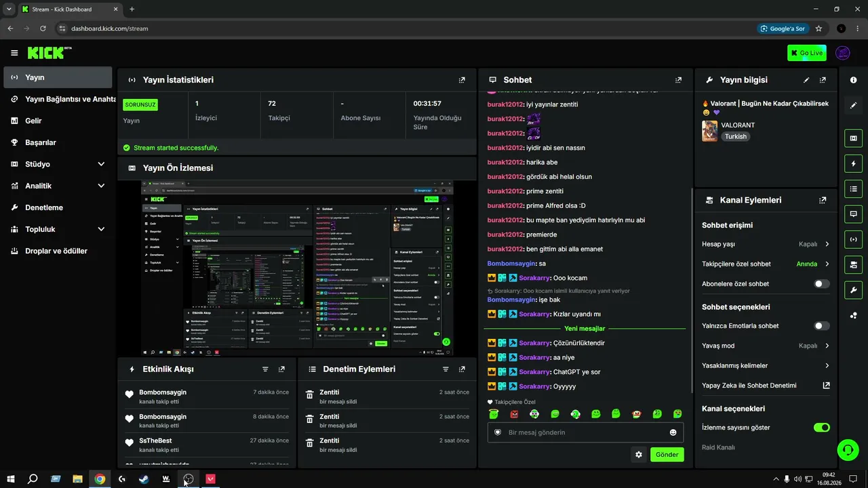This screenshot has height=488, width=868.
Task: Open Hesap yaşı setting options
Action: click(x=766, y=244)
